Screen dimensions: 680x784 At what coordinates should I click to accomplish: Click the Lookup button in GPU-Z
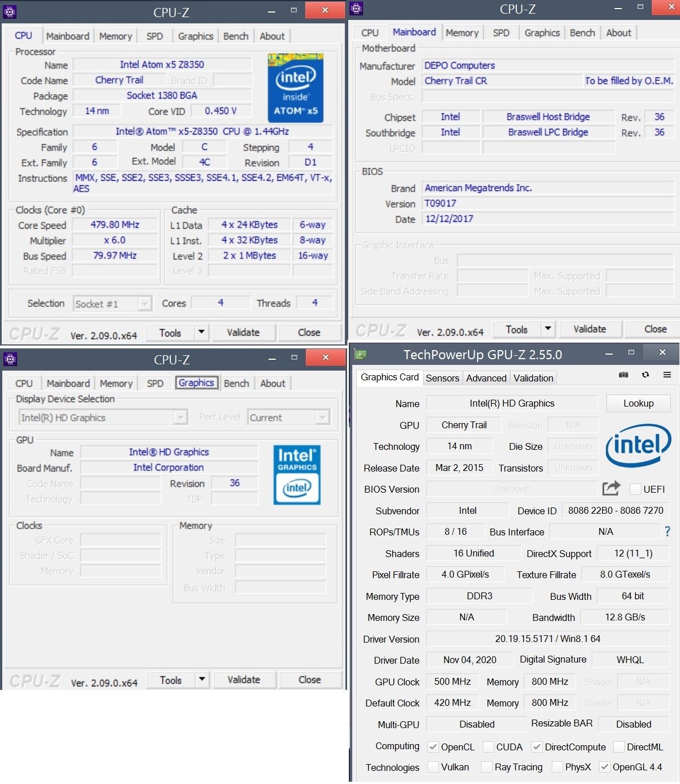[638, 403]
